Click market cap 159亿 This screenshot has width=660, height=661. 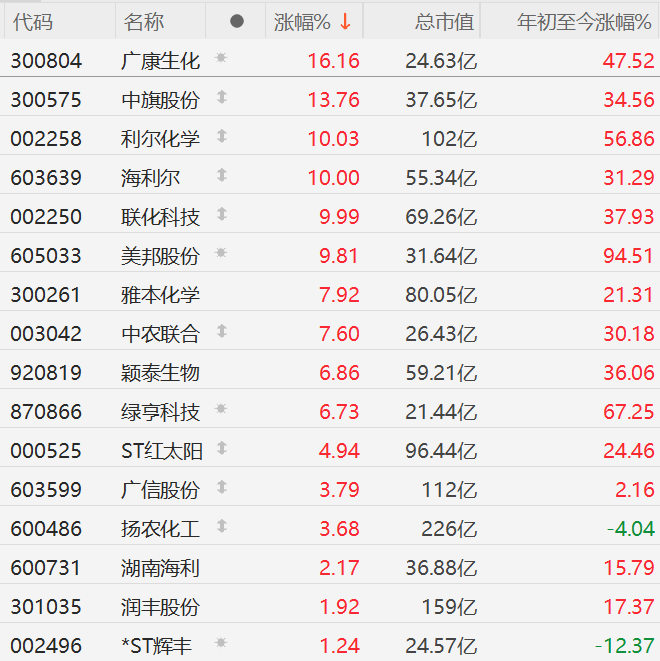click(449, 607)
